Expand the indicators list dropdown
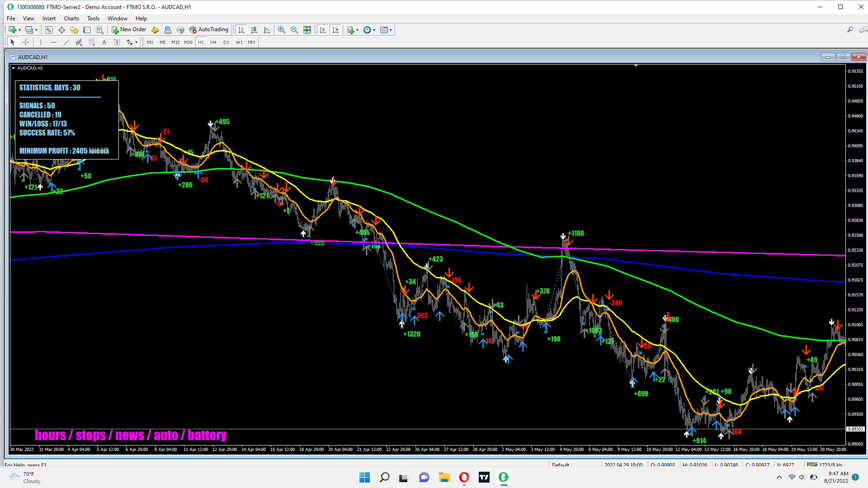868x488 pixels. [357, 30]
